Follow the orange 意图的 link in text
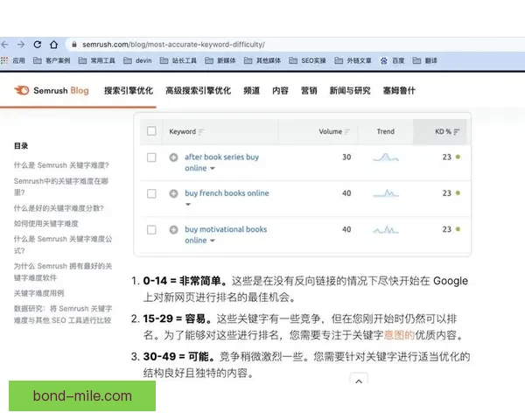 click(x=399, y=335)
